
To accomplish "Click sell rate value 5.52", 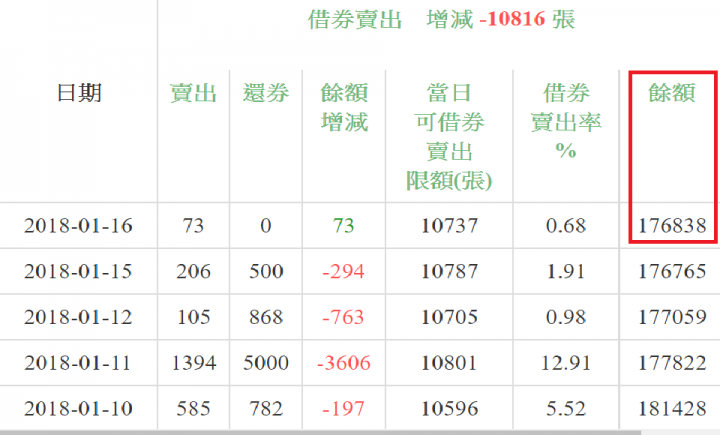I will (566, 408).
